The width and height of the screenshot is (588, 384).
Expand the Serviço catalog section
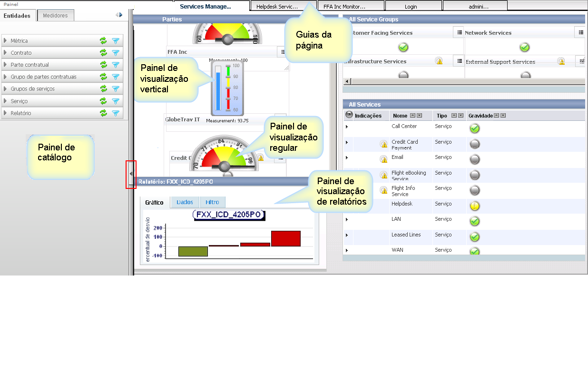pyautogui.click(x=5, y=101)
